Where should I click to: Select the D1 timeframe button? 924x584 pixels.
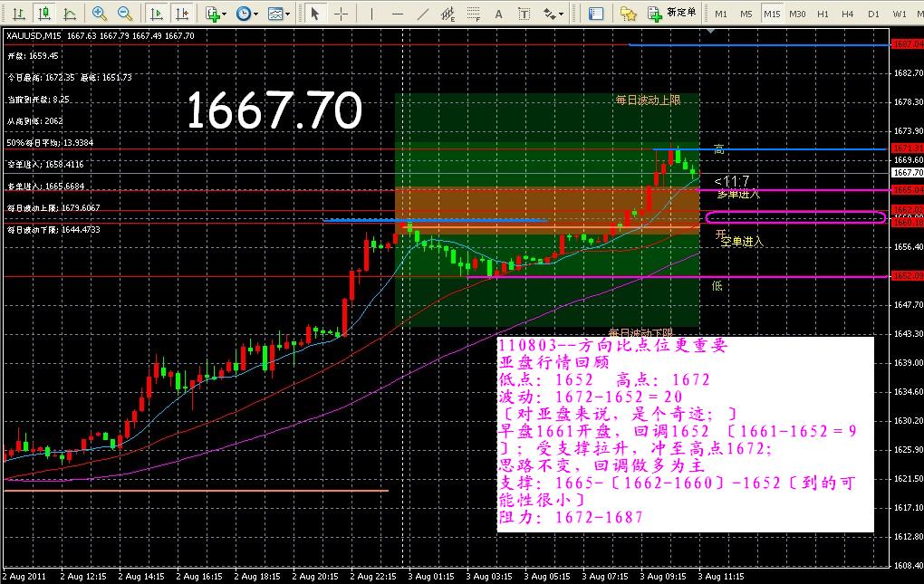coord(873,14)
